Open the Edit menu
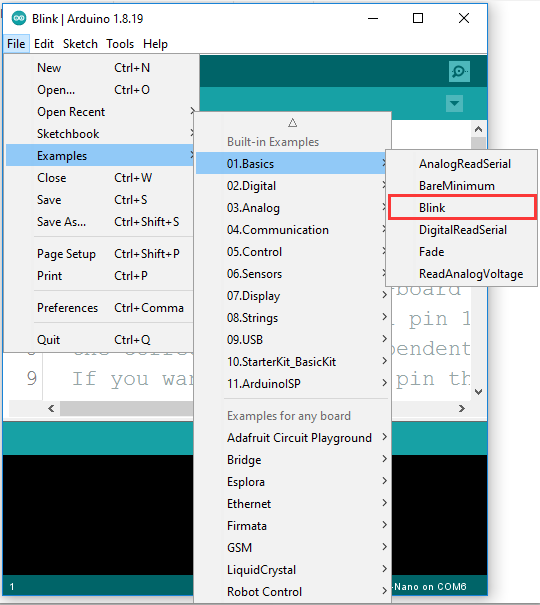Screen dimensions: 540x605 [44, 44]
